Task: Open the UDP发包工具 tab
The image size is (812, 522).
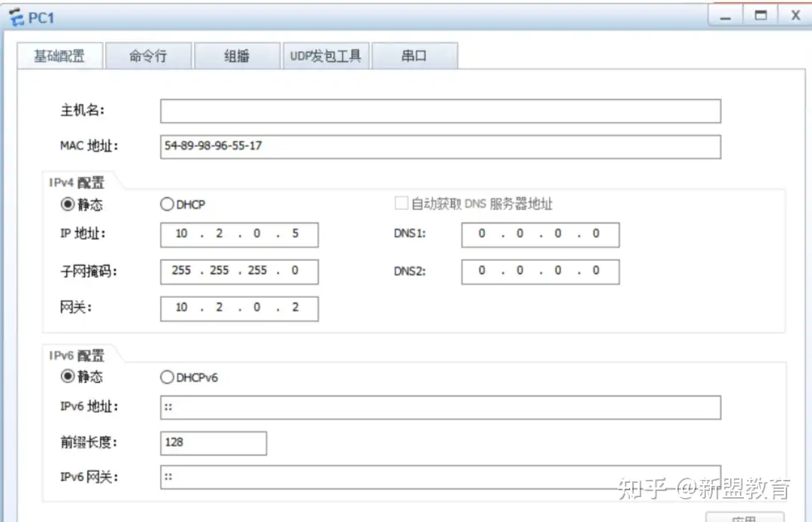Action: 326,56
